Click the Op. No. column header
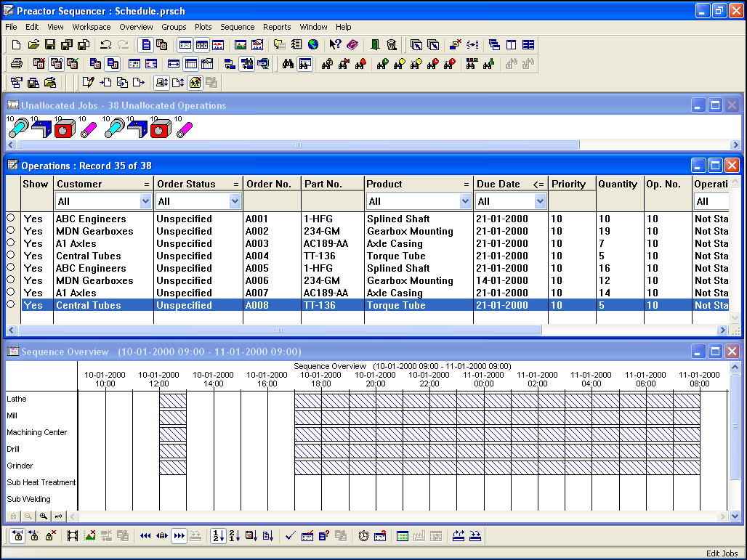 pyautogui.click(x=668, y=184)
